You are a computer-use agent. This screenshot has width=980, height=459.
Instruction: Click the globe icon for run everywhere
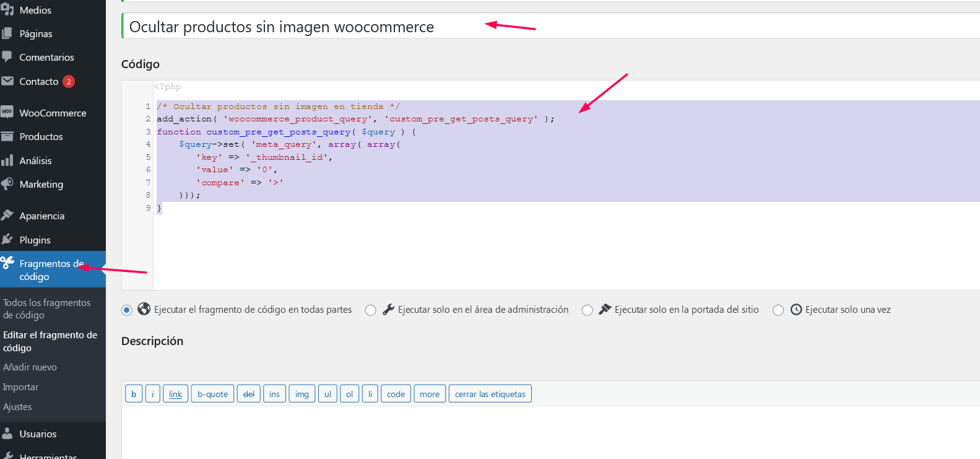(x=144, y=309)
